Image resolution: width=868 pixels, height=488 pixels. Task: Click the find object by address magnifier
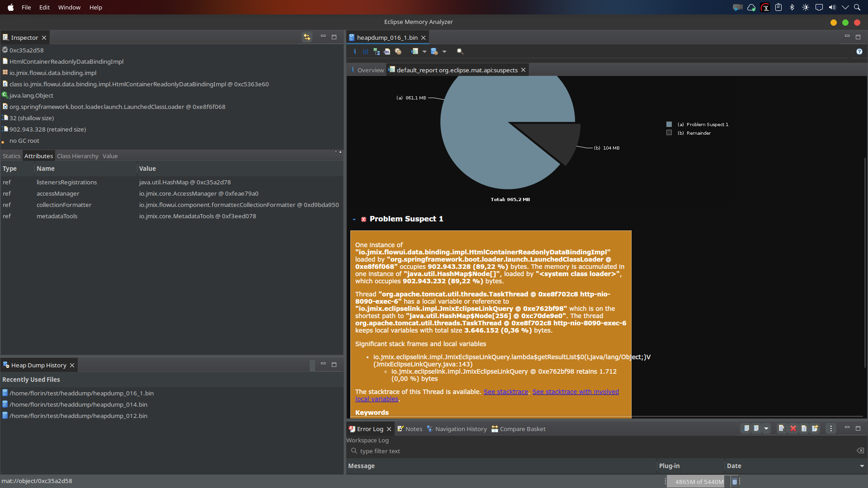(x=460, y=52)
